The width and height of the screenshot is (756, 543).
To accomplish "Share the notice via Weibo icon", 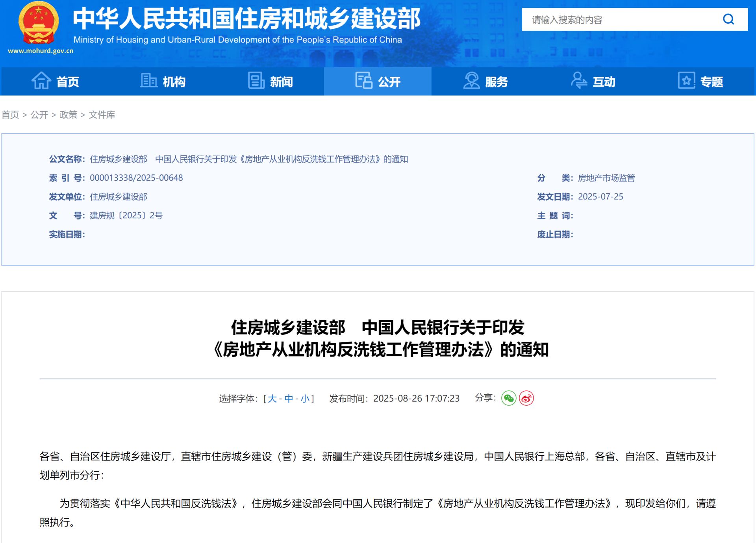I will pyautogui.click(x=526, y=398).
